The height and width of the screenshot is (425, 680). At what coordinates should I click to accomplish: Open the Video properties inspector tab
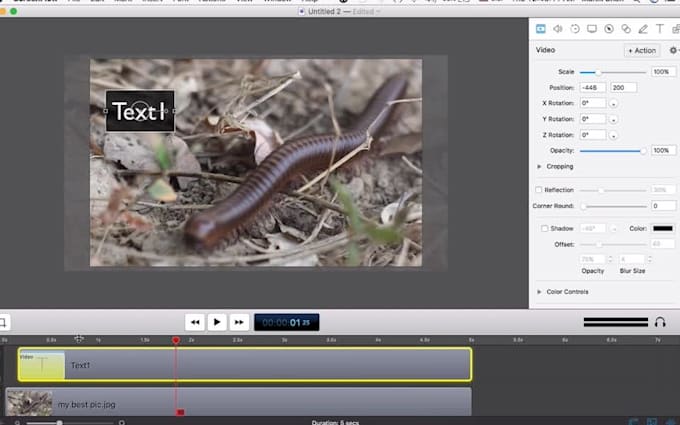[x=540, y=29]
